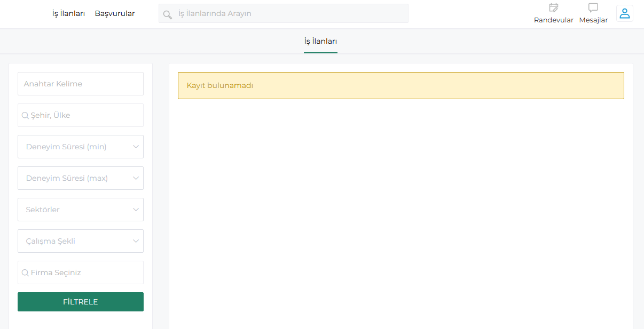Screen dimensions: 644x329
Task: Click the search icon in Şehir, Ülke field
Action: [25, 115]
